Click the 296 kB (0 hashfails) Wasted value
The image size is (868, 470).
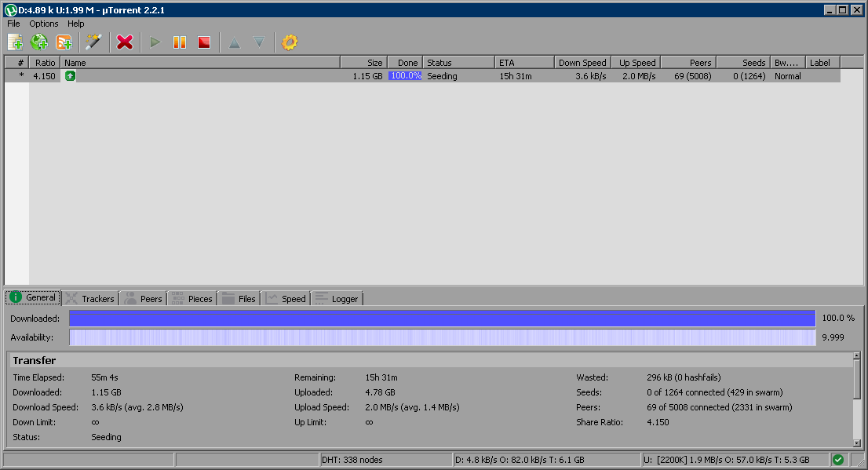pos(684,377)
